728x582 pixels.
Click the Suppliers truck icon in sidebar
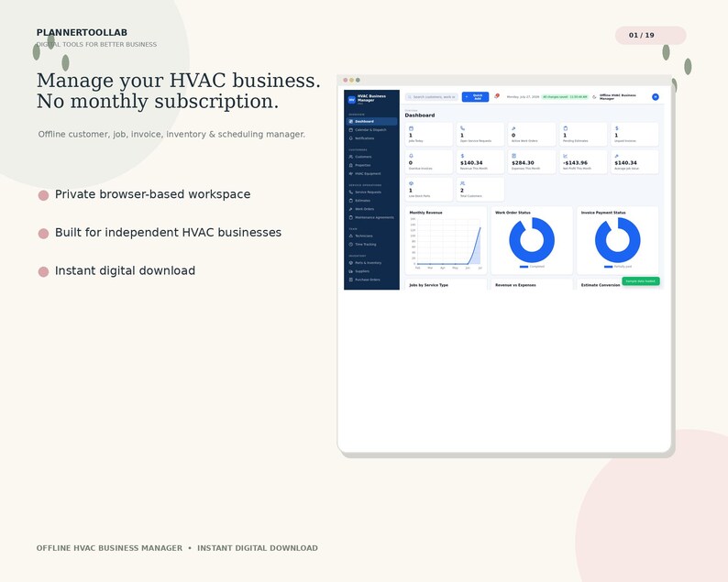[x=350, y=271]
